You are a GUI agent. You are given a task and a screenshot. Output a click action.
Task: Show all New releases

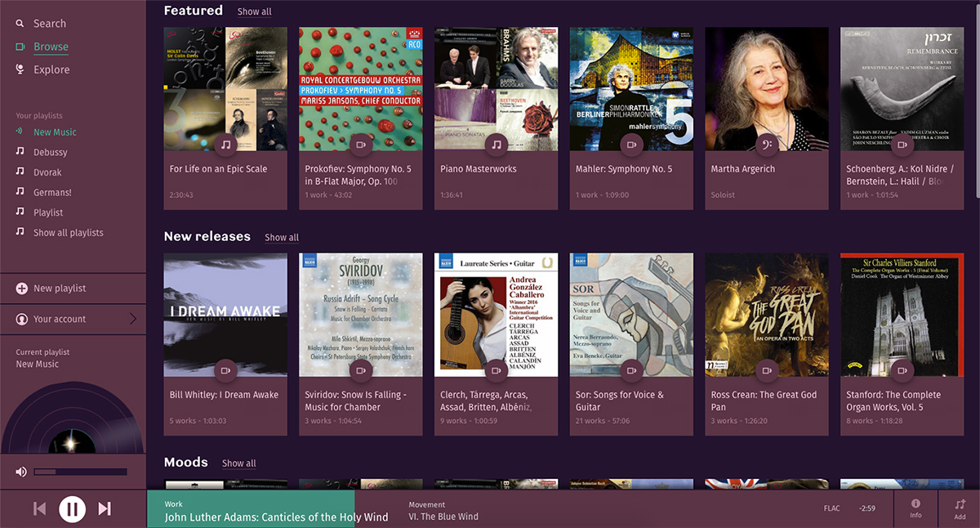click(x=282, y=238)
